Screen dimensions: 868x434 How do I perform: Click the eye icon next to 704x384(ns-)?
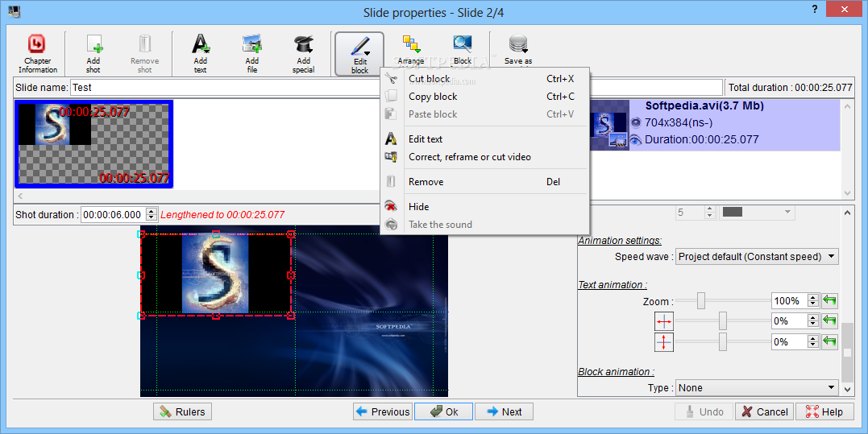(x=636, y=122)
